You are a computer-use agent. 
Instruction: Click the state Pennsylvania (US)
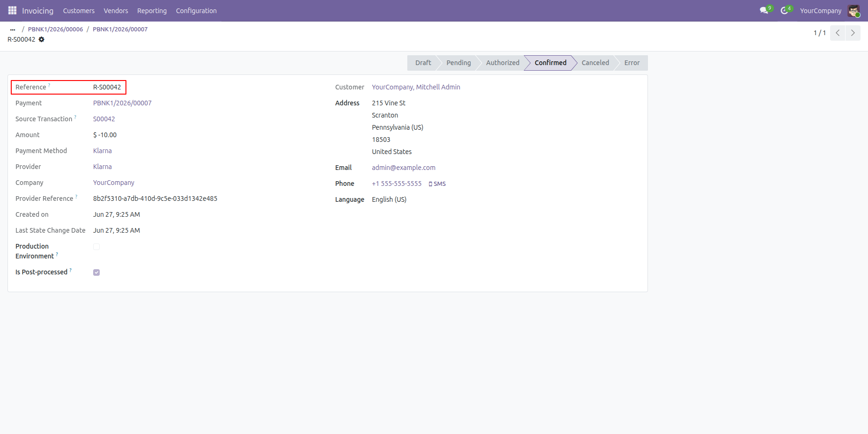[397, 127]
